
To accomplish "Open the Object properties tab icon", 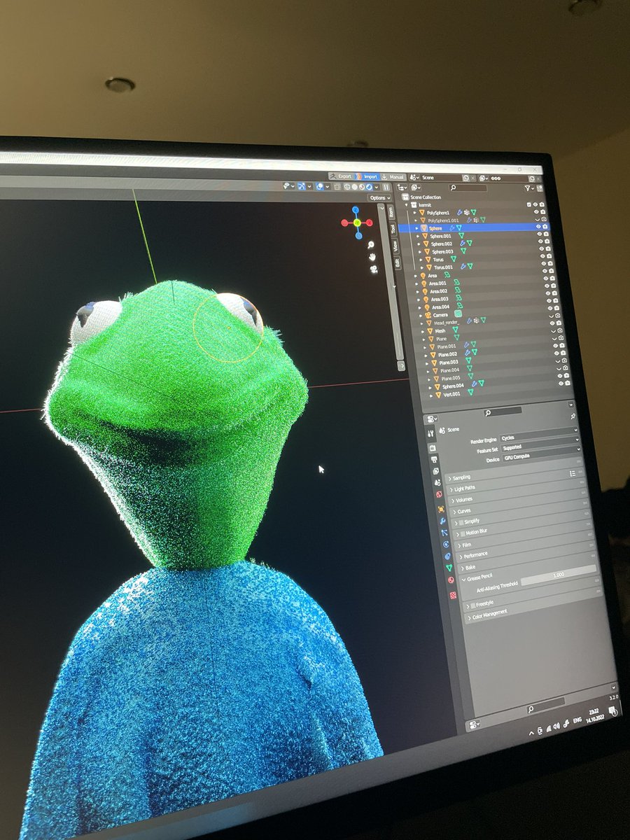I will pos(441,509).
